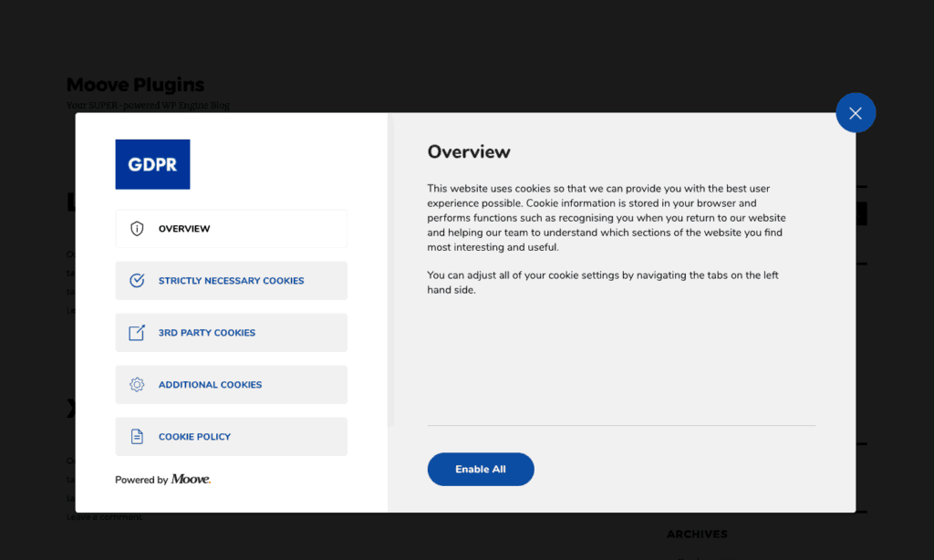The width and height of the screenshot is (934, 560).
Task: Switch to the 3rd Party Cookies tab
Action: pos(231,332)
